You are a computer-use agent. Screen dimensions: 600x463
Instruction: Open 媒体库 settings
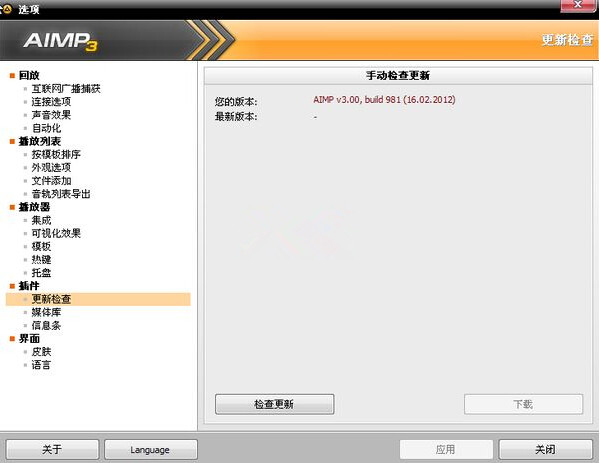click(46, 312)
